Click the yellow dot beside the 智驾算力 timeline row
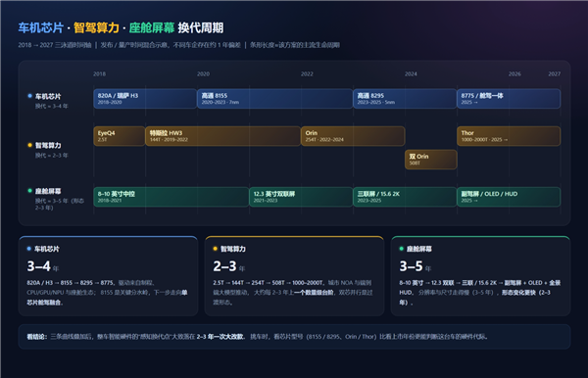This screenshot has height=378, width=588. (x=30, y=145)
